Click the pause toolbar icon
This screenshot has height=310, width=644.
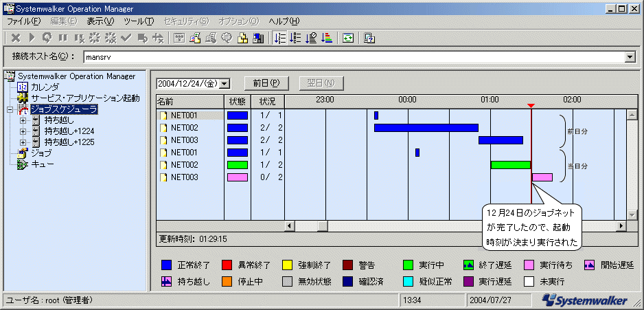point(63,38)
